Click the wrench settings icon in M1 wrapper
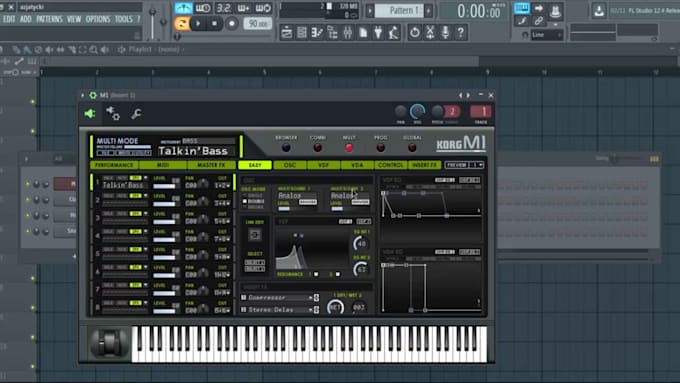Screen dimensions: 680x383 pyautogui.click(x=136, y=114)
